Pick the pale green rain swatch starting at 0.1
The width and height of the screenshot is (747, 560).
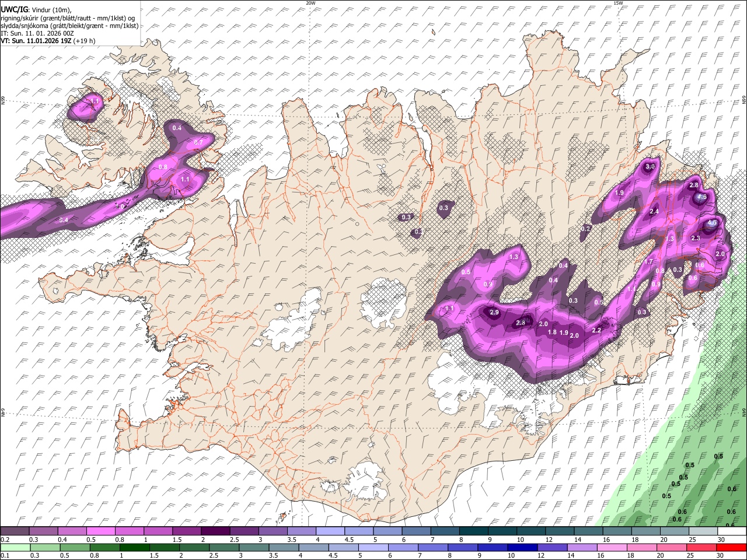pos(15,548)
